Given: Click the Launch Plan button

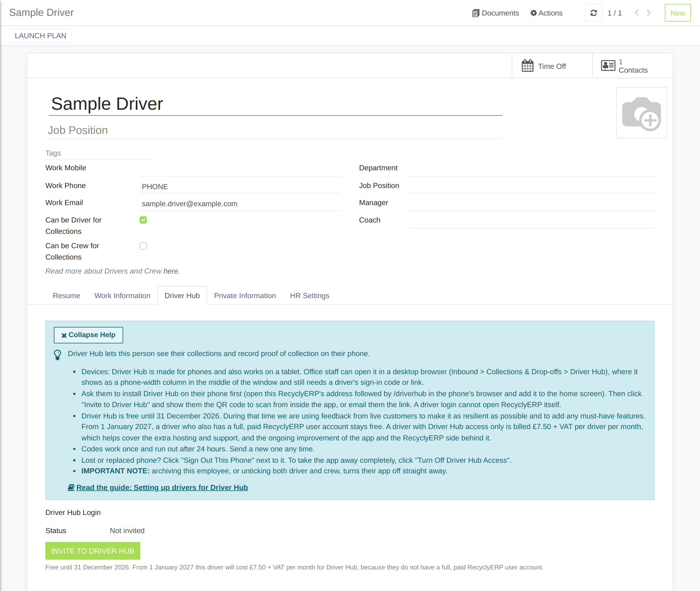Looking at the screenshot, I should (40, 36).
